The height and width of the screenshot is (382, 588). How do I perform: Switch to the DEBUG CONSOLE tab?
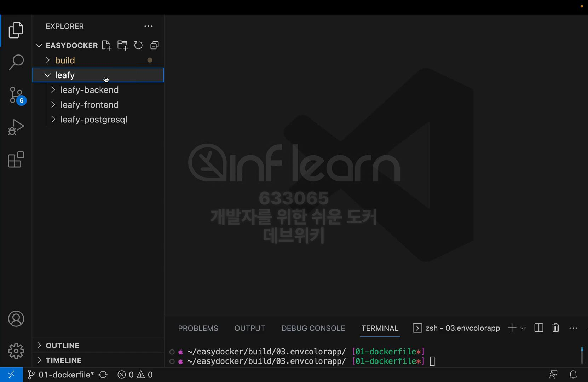[313, 328]
